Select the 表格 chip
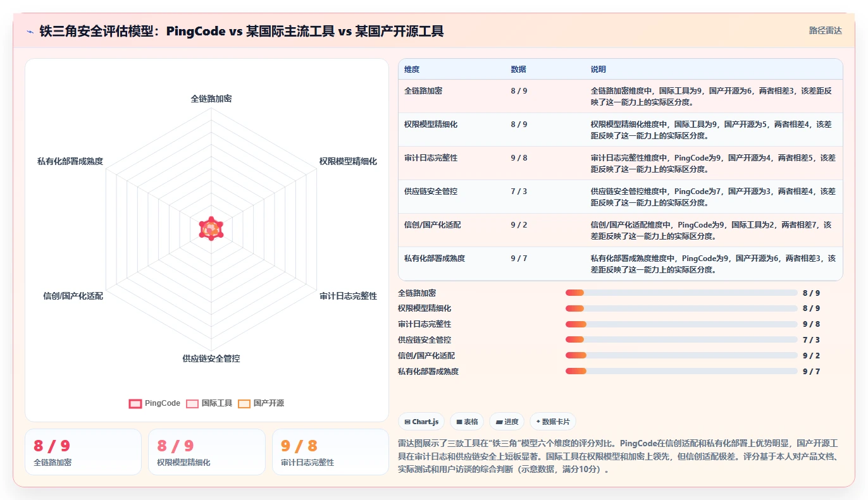This screenshot has width=868, height=500. coord(467,422)
